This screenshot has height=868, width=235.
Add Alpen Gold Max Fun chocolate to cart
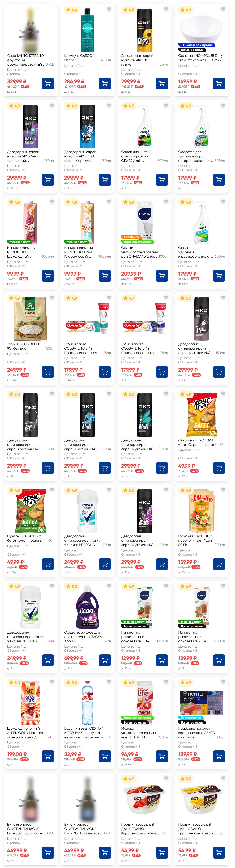pos(48,756)
